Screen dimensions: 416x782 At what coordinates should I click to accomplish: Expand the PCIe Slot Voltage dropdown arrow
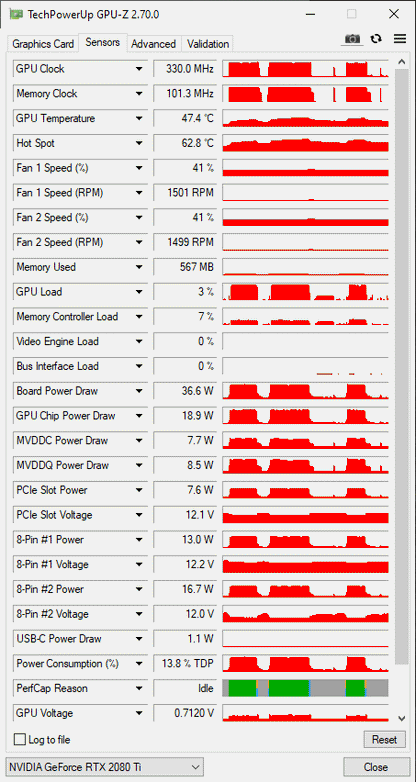click(x=139, y=515)
